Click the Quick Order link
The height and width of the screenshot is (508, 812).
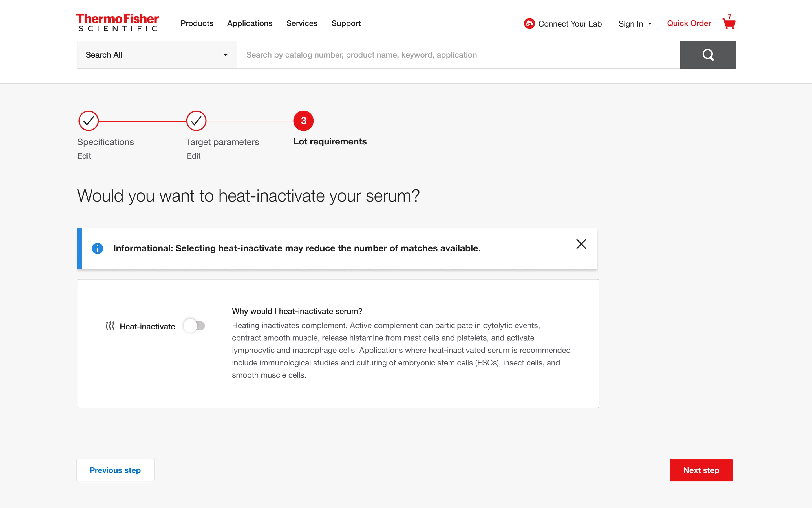click(x=689, y=23)
